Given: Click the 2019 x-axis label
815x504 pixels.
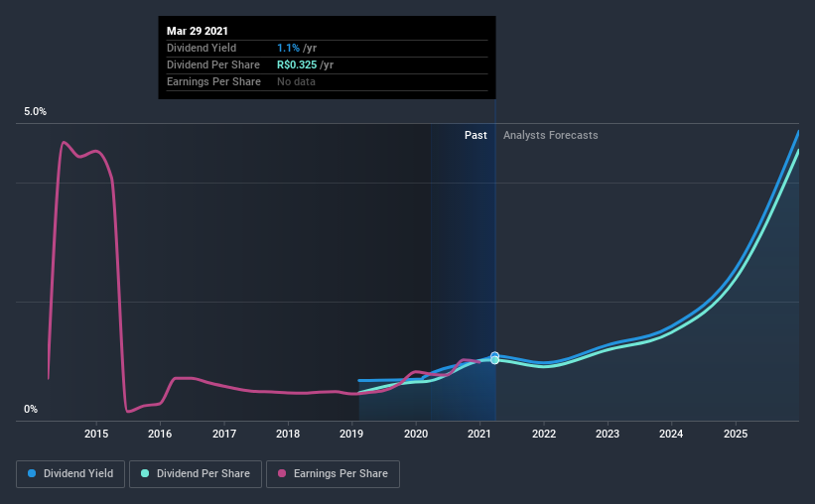Looking at the screenshot, I should pos(351,434).
